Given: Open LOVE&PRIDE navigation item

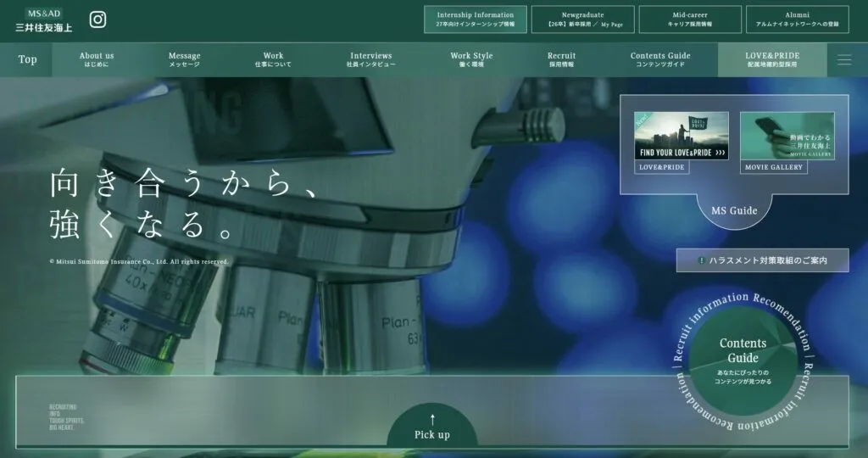Looking at the screenshot, I should pyautogui.click(x=772, y=59).
